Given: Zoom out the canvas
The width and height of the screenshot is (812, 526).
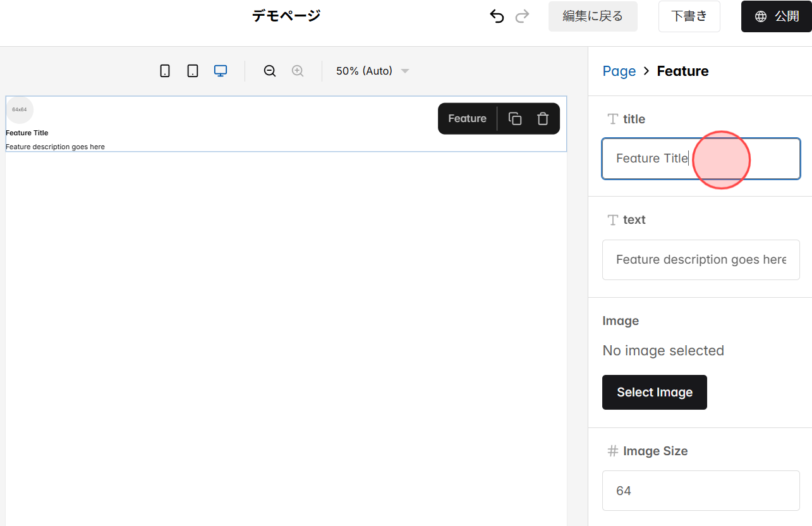Looking at the screenshot, I should (270, 71).
